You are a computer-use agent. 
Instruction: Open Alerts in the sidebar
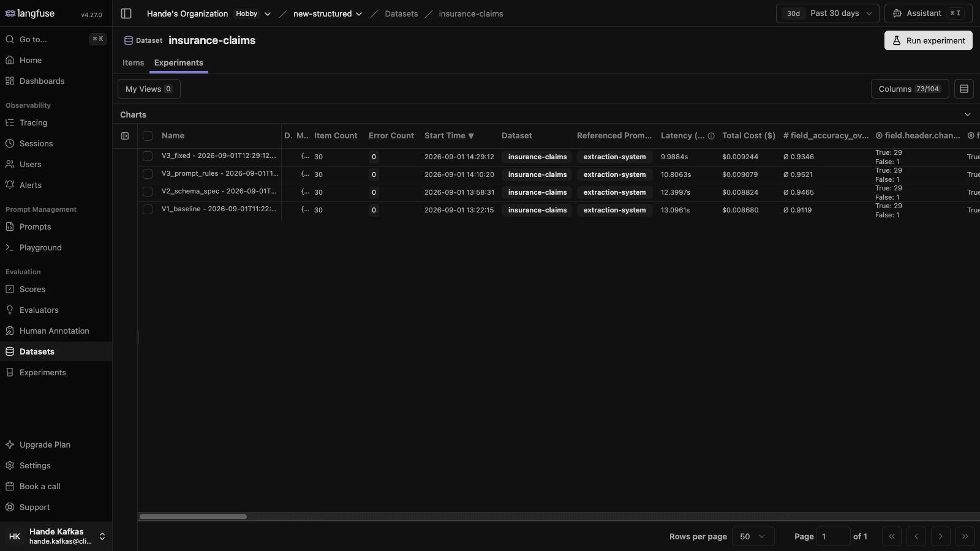pos(56,185)
